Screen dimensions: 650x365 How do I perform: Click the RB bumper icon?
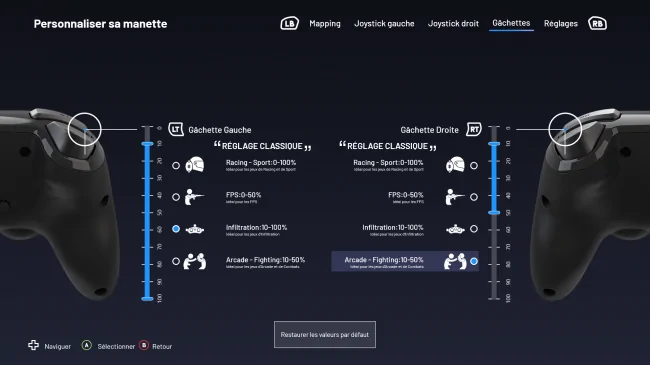coord(597,24)
